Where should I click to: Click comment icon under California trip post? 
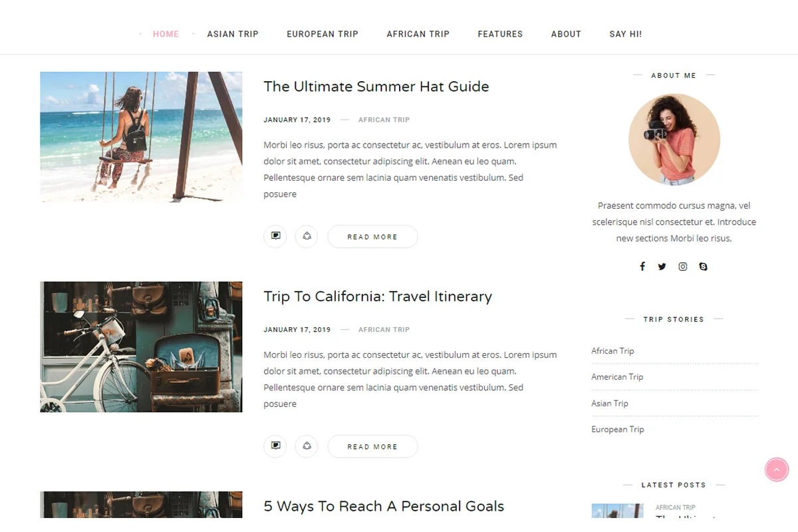(x=275, y=446)
